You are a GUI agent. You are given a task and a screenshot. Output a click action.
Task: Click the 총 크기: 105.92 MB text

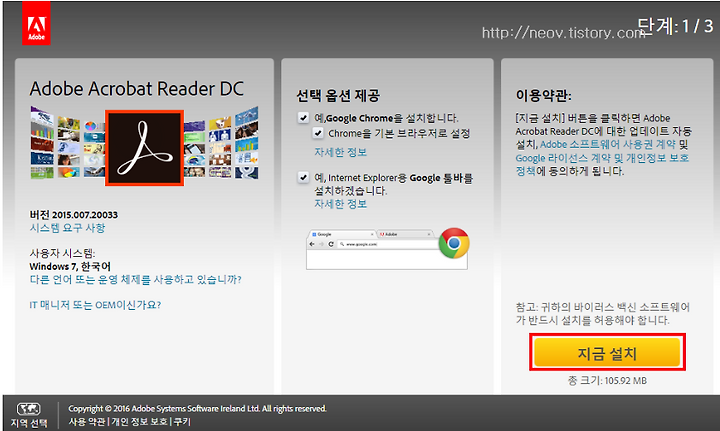pos(607,381)
